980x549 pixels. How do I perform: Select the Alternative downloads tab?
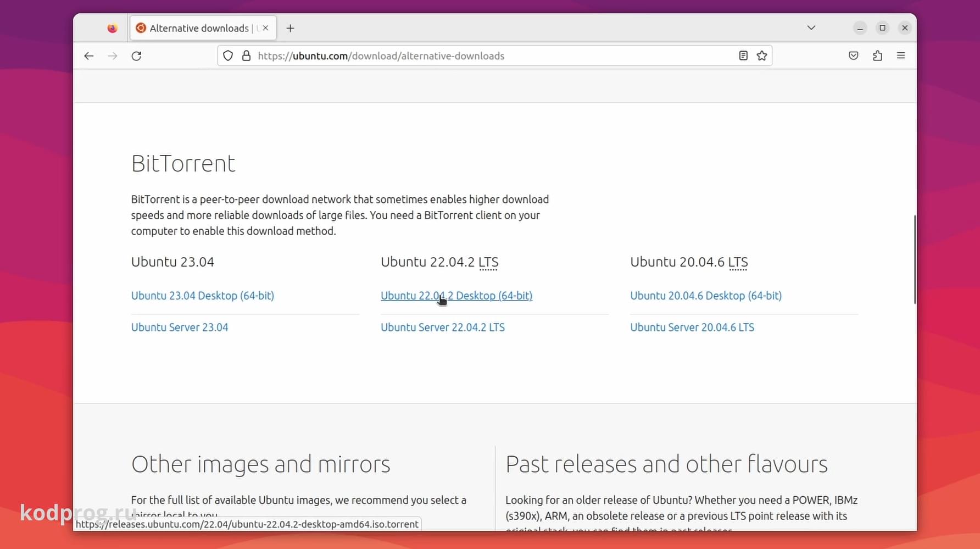(x=203, y=28)
